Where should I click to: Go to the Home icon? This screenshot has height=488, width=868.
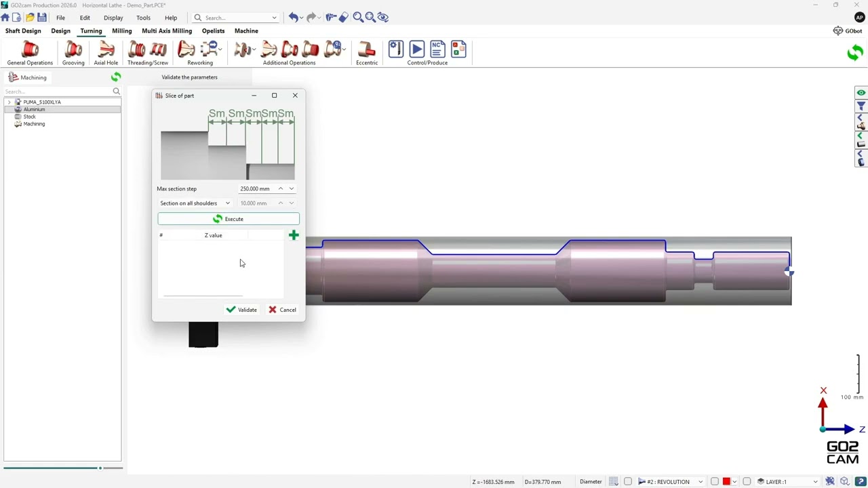click(x=5, y=17)
